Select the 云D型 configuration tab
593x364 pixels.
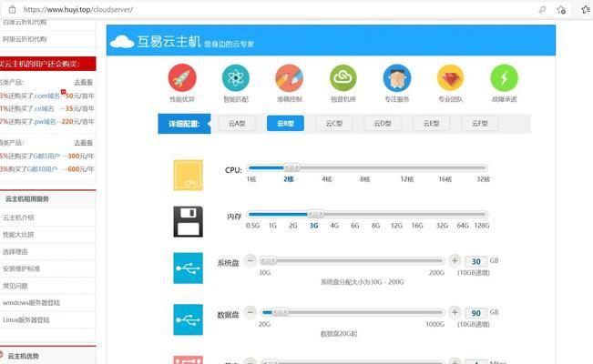coord(383,123)
